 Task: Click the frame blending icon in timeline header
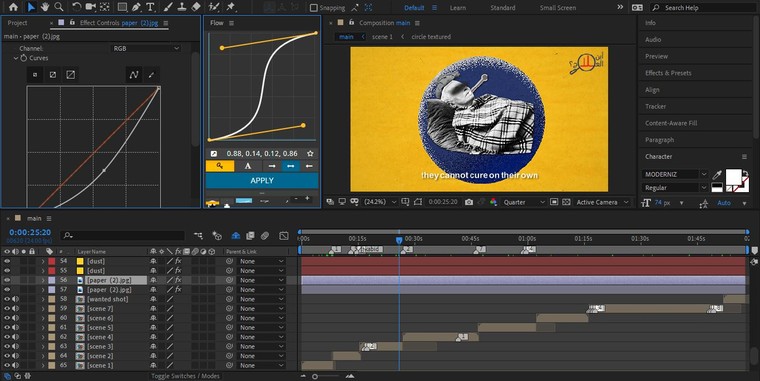(250, 236)
